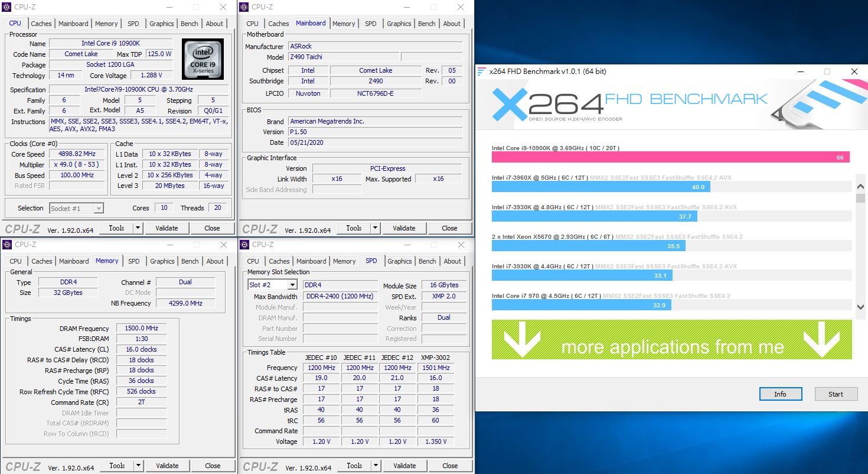This screenshot has height=474, width=868.
Task: Click the Intel Core i7 970 result bar
Action: pyautogui.click(x=582, y=306)
